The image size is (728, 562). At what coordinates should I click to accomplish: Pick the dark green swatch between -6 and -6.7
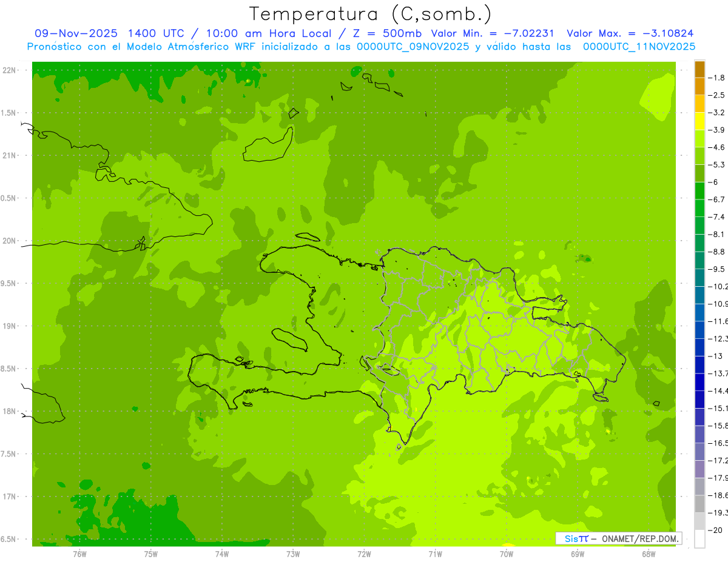(x=699, y=191)
